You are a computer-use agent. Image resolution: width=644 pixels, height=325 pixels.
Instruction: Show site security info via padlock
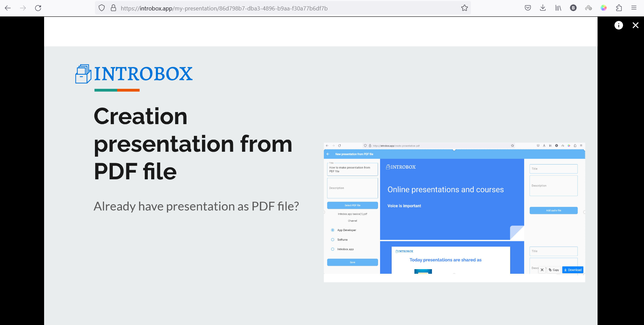click(113, 8)
